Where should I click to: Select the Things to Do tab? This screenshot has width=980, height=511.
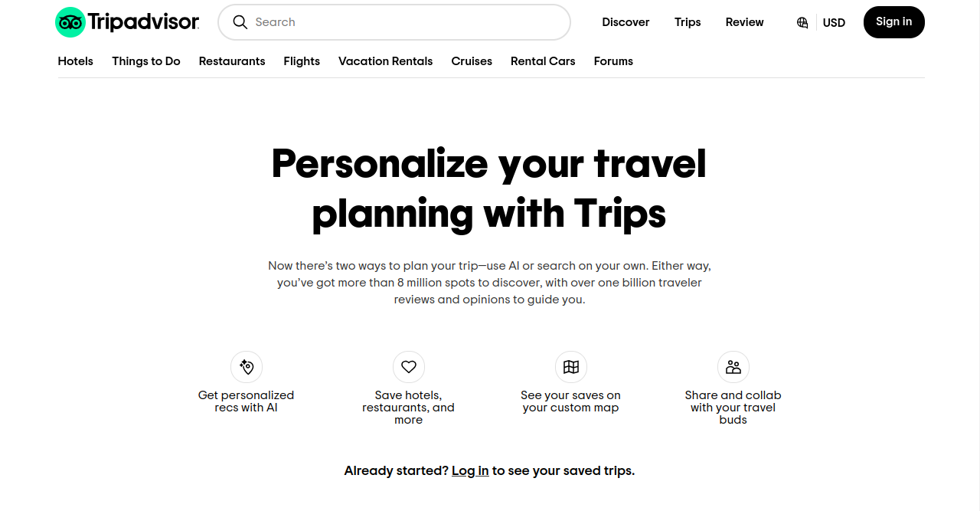pos(146,61)
